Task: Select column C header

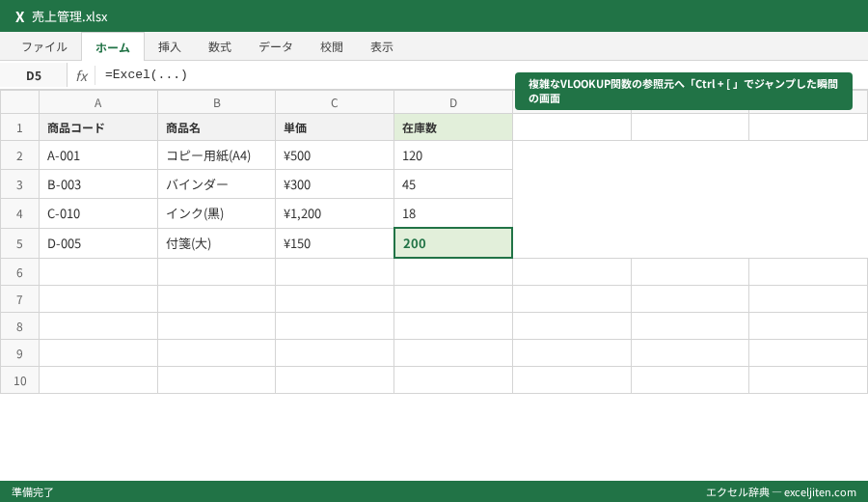Action: coord(335,102)
